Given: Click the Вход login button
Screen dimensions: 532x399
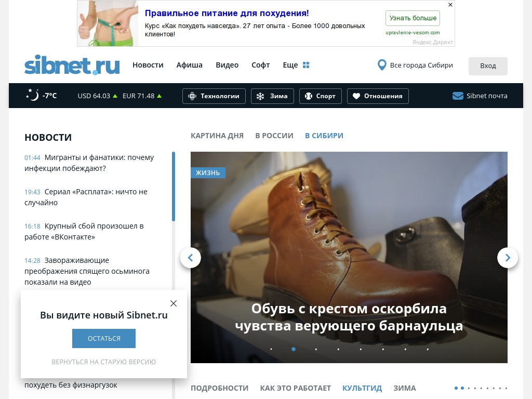Looking at the screenshot, I should point(488,66).
